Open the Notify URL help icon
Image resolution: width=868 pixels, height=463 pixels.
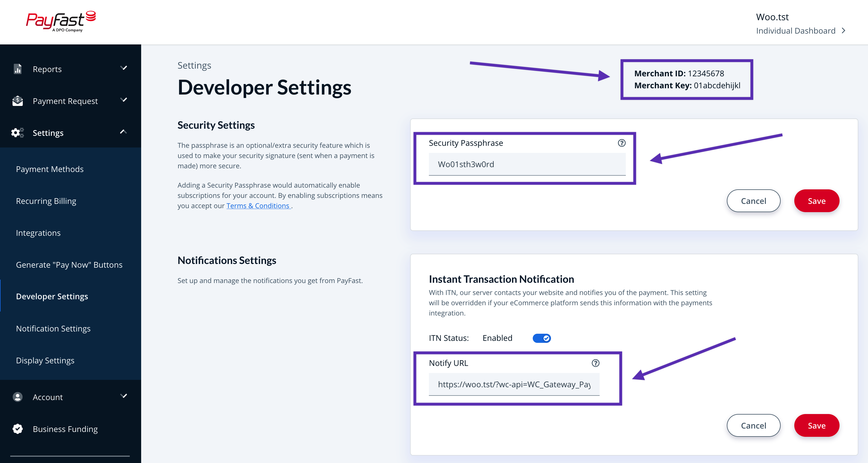(x=595, y=363)
